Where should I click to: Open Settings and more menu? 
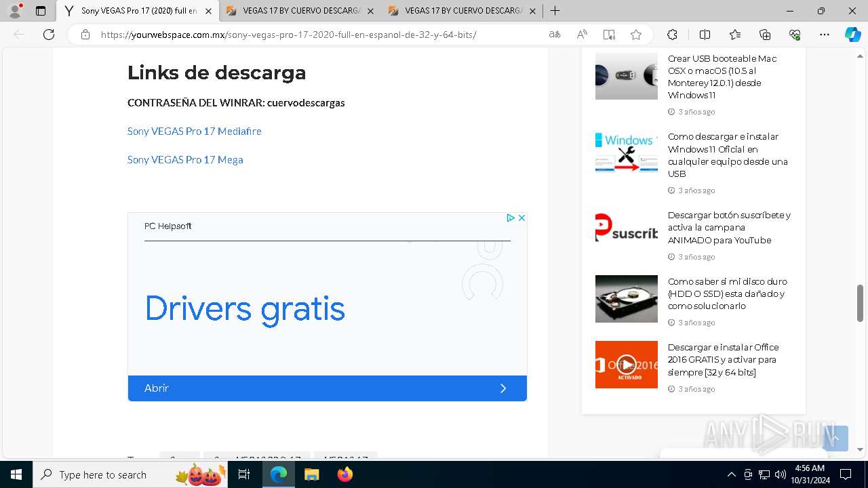825,35
